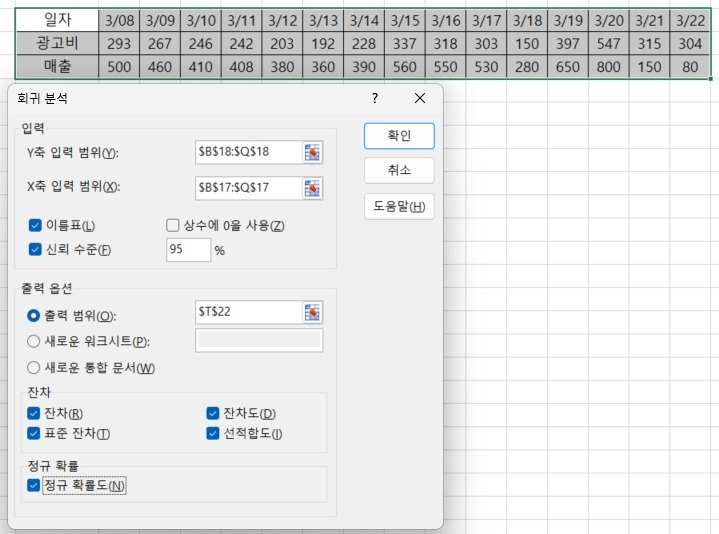Screen dimensions: 719x534
Task: Toggle the 정규 확률도 checkbox
Action: (x=33, y=485)
